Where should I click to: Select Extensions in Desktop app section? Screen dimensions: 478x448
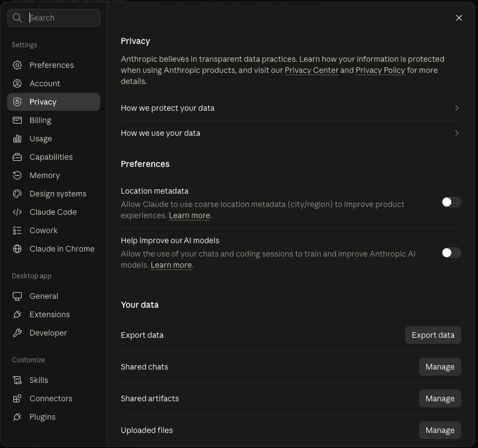(53, 314)
